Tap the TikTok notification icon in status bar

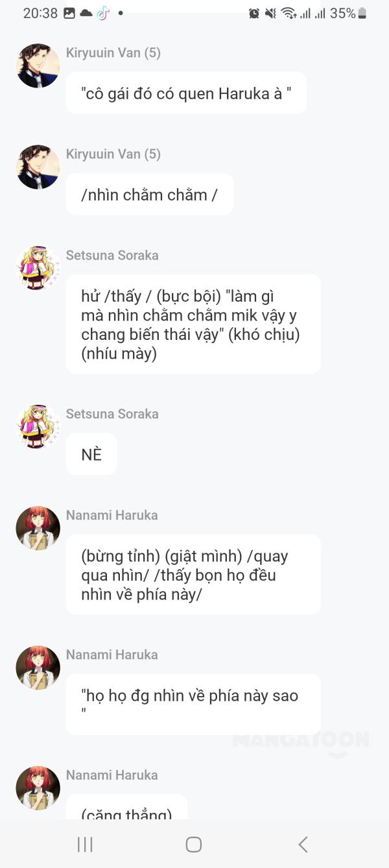pyautogui.click(x=103, y=13)
